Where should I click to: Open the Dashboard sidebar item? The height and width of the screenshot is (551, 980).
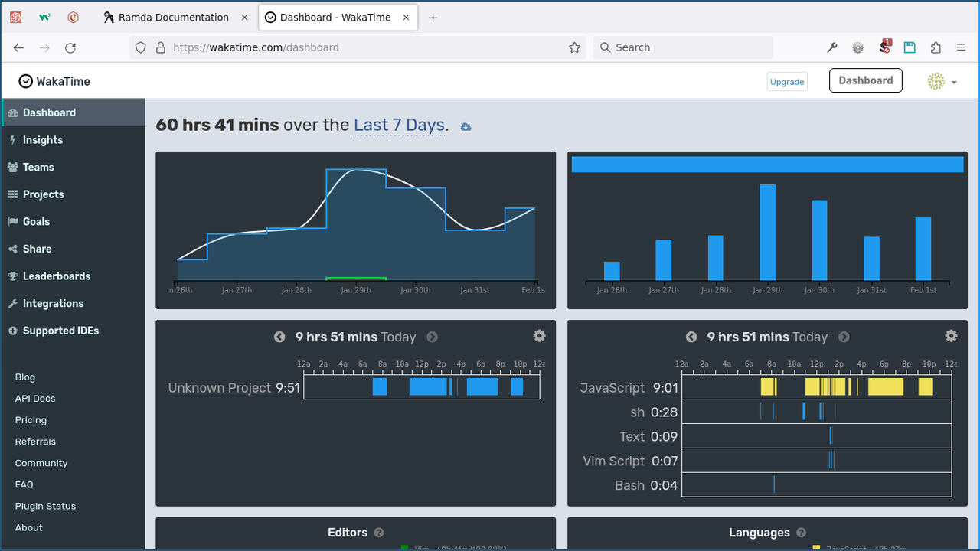73,112
